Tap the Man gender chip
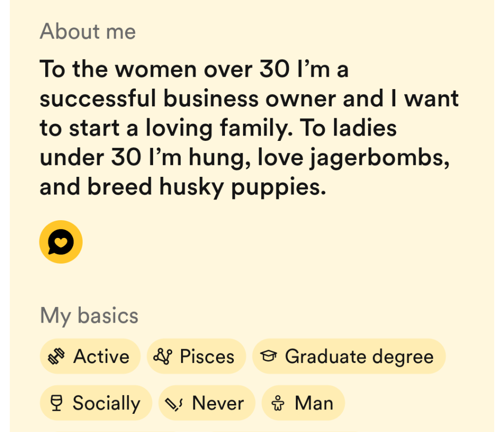This screenshot has width=504, height=432. (303, 403)
